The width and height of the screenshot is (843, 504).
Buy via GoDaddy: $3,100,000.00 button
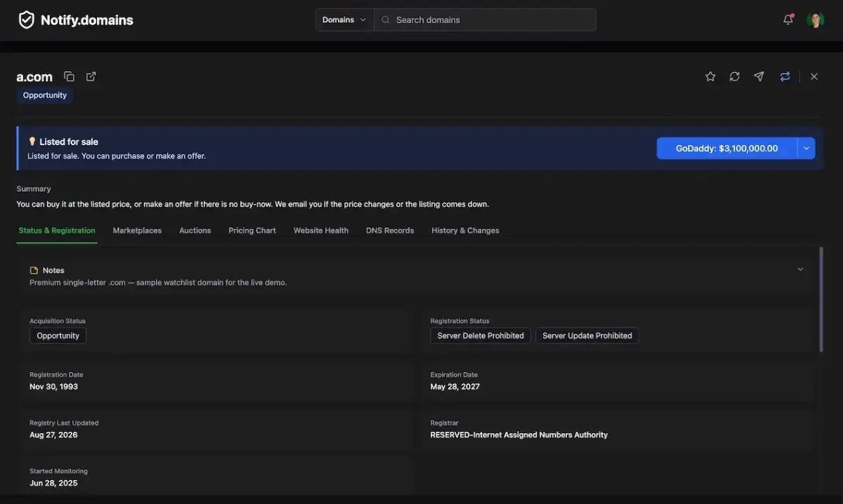[727, 148]
